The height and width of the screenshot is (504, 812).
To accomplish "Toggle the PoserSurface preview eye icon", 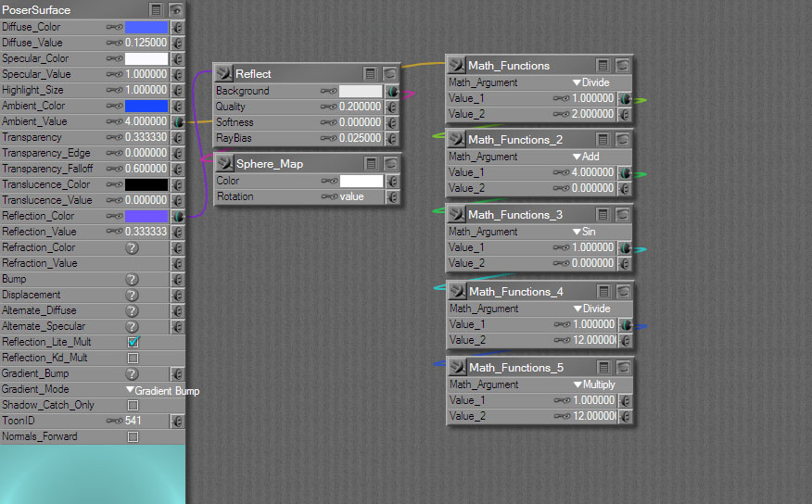I will (174, 10).
